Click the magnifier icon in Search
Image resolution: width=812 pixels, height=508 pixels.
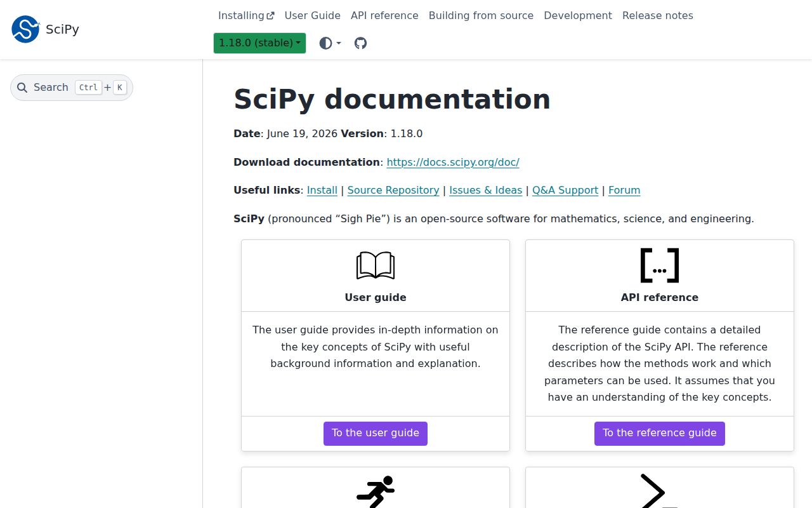coord(22,88)
